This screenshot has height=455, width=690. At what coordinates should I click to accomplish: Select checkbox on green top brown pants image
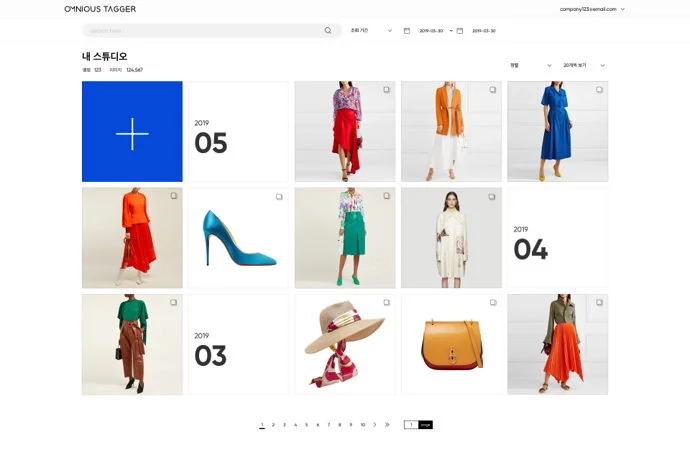click(x=174, y=302)
